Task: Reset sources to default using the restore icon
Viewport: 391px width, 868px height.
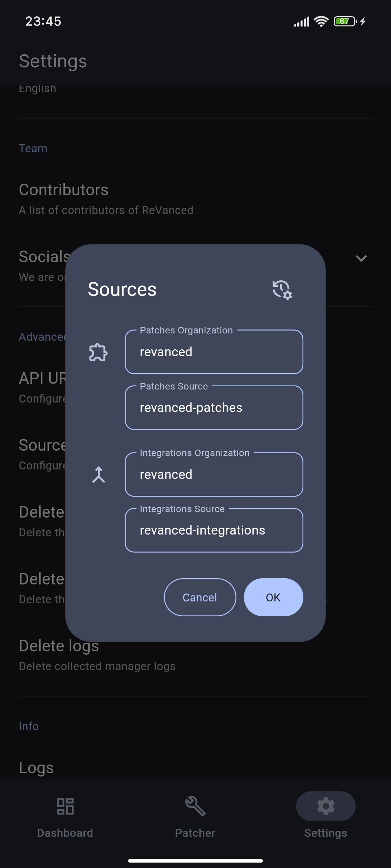Action: (x=282, y=290)
